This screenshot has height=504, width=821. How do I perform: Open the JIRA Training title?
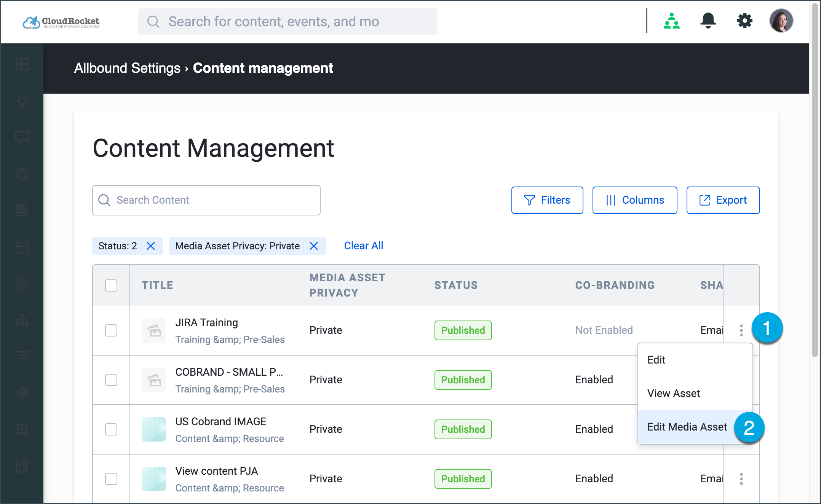coord(207,323)
